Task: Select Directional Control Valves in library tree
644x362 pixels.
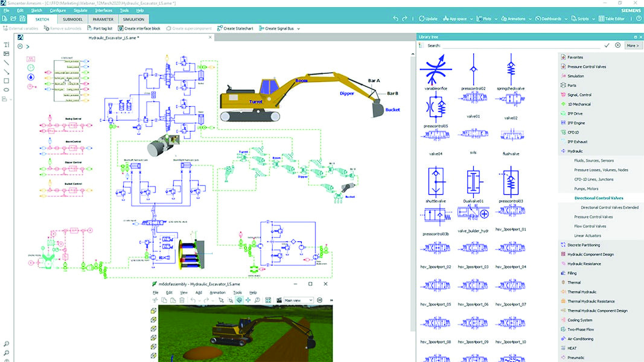Action: (x=599, y=198)
